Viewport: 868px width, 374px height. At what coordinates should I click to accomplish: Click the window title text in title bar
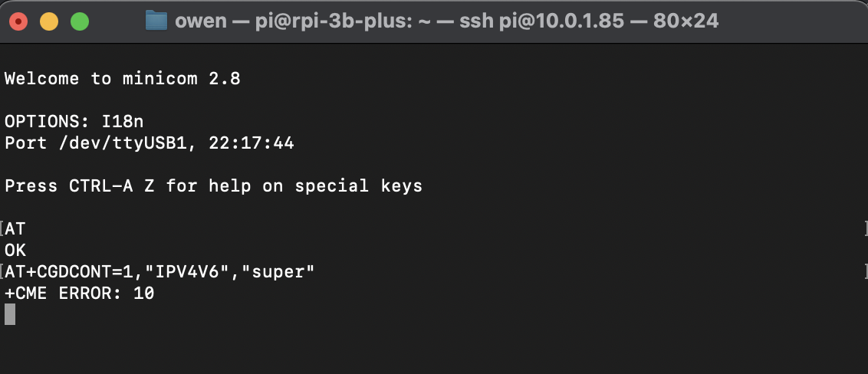point(446,21)
